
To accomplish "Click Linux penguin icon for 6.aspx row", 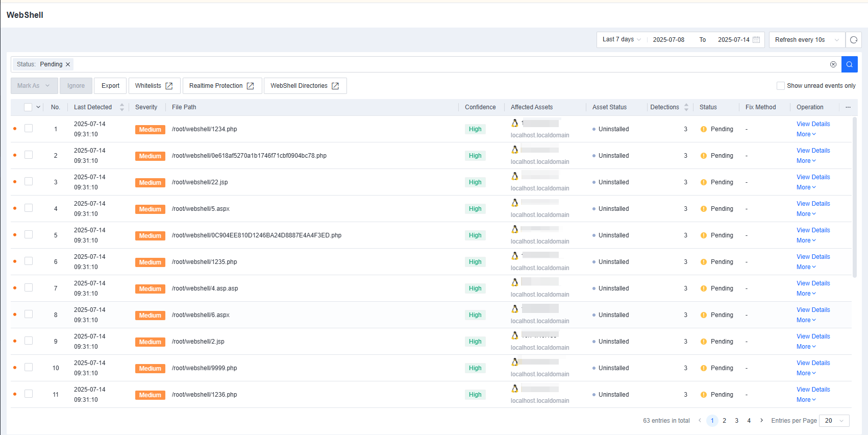I will 515,309.
